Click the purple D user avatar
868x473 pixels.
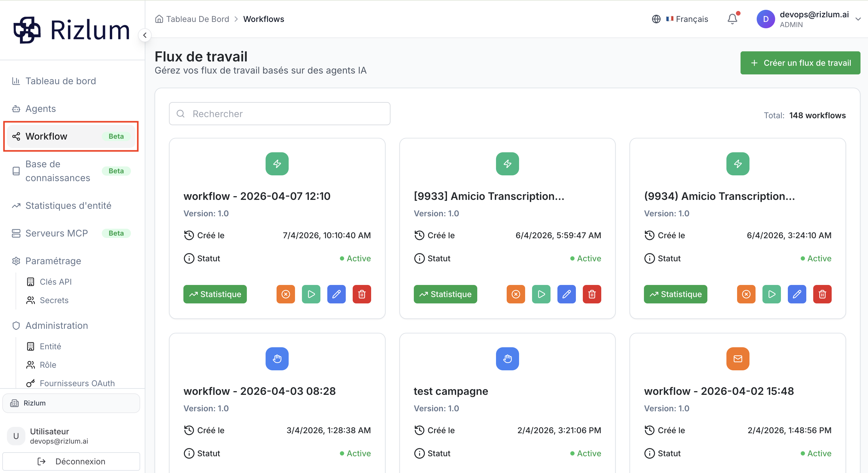pyautogui.click(x=766, y=19)
